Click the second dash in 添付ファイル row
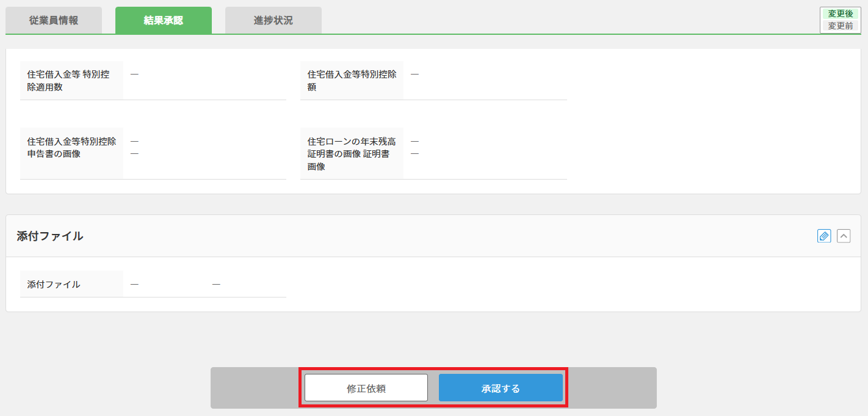The height and width of the screenshot is (416, 868). 216,285
